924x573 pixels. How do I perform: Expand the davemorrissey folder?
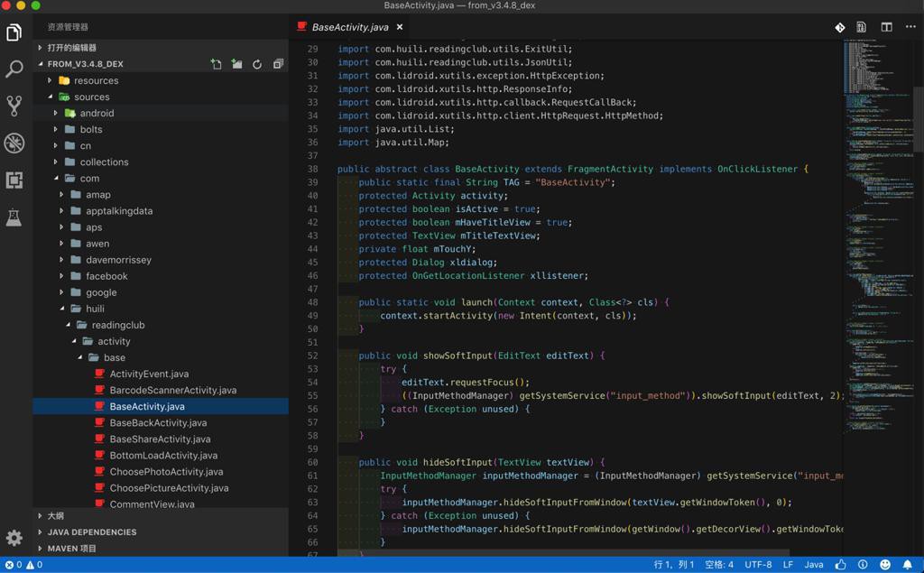pos(161,260)
